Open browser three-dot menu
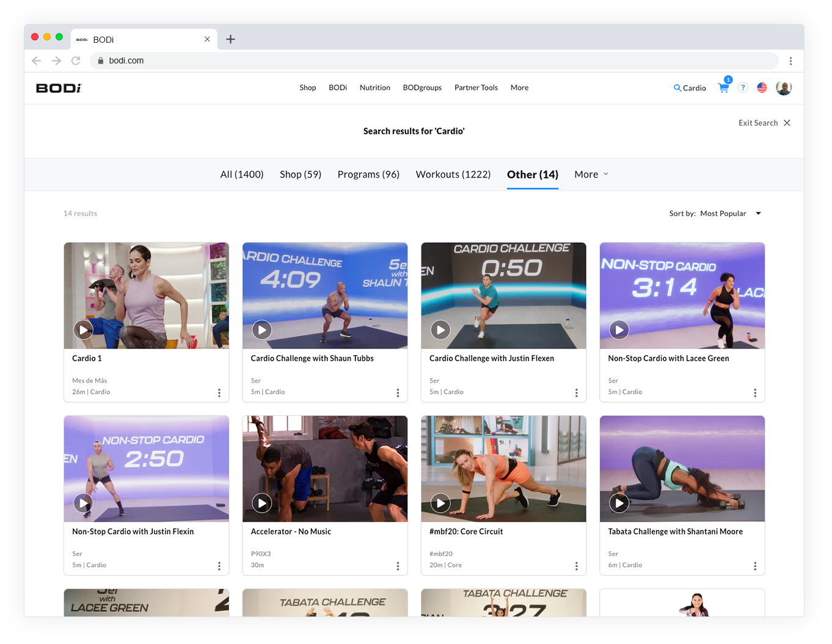 (x=790, y=60)
